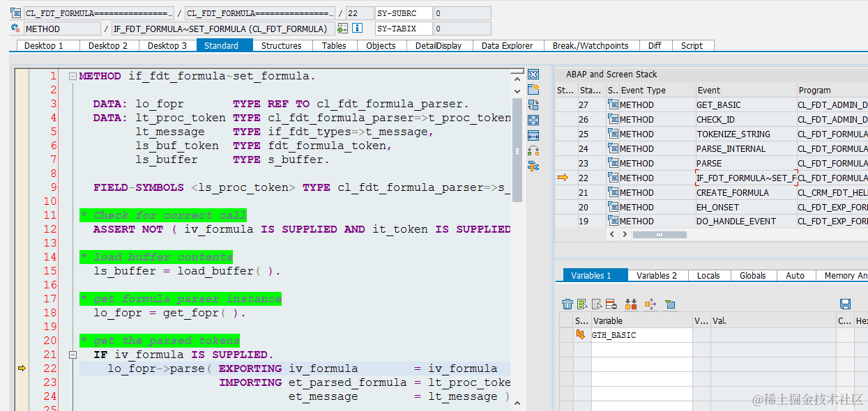Click the gear icon next to the METHOD field
The height and width of the screenshot is (411, 868).
pyautogui.click(x=15, y=29)
